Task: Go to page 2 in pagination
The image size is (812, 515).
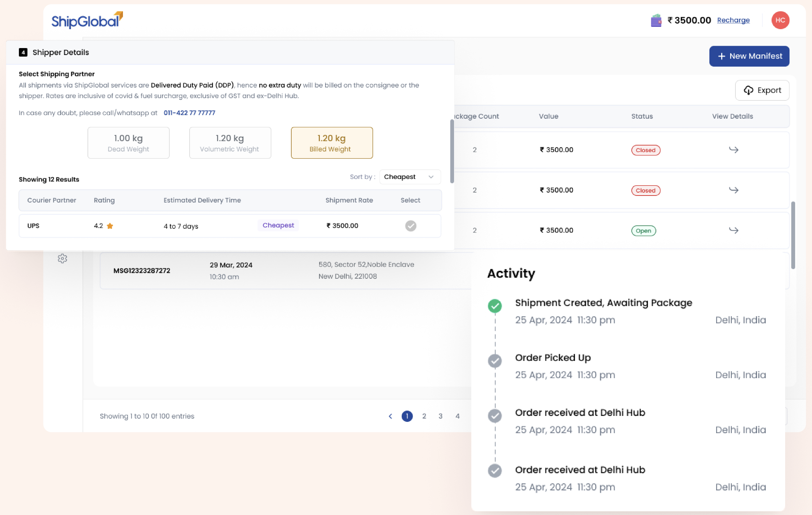Action: click(424, 416)
